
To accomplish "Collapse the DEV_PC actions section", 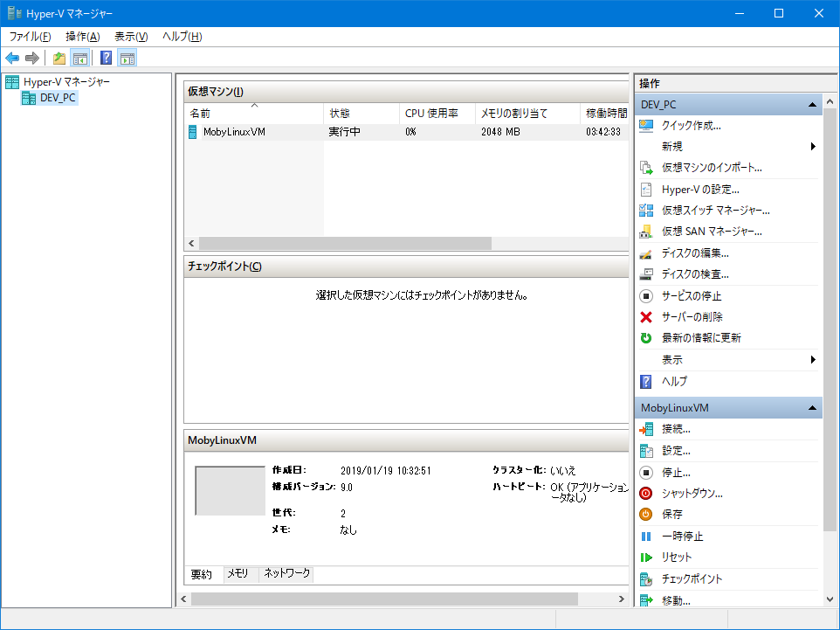I will (x=812, y=105).
